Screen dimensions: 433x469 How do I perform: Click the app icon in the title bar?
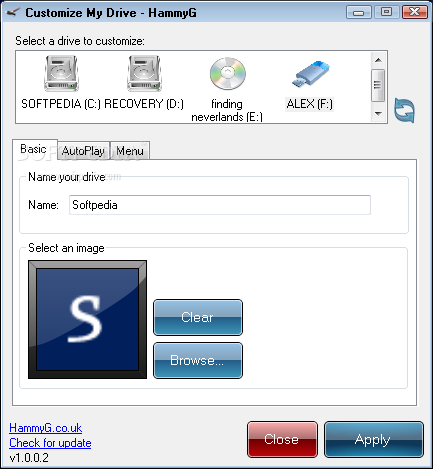click(13, 13)
